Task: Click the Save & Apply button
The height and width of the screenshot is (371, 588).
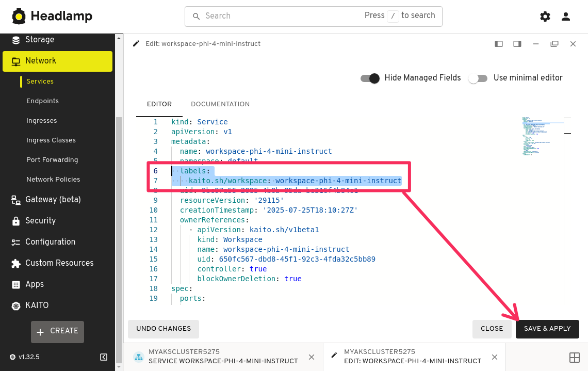Action: 547,329
